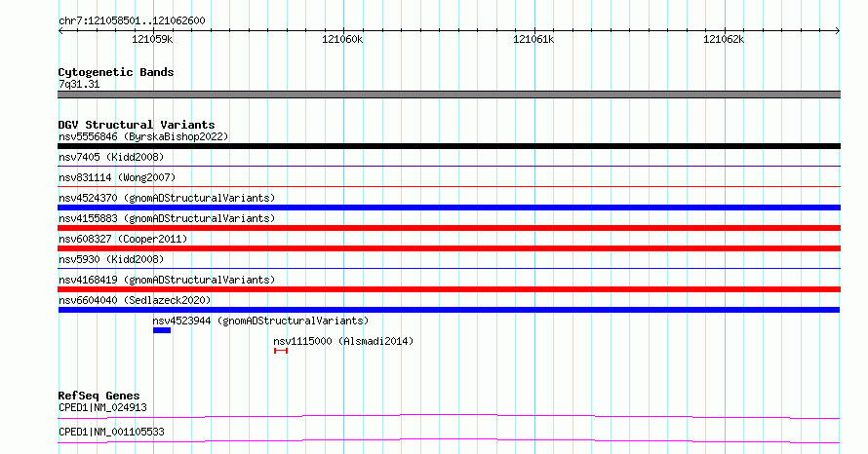Open nsv4168419 (gnomADStructuralVariants) label
868x454 pixels.
(167, 280)
